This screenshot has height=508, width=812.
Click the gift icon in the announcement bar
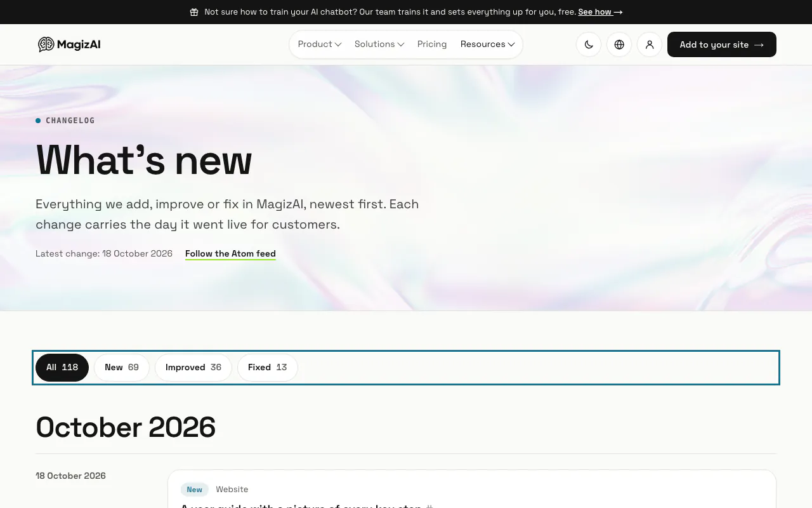[x=194, y=12]
